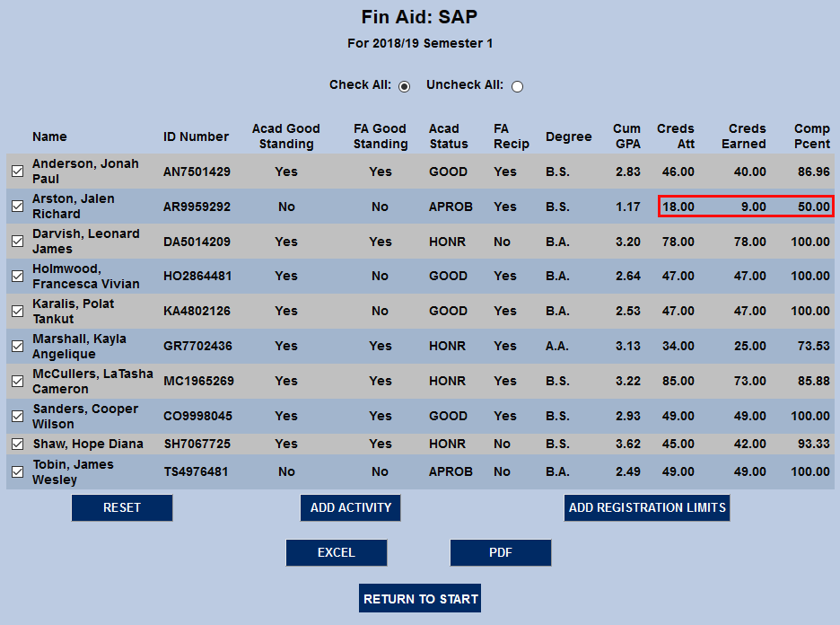
Task: Click the RESET button
Action: 121,507
